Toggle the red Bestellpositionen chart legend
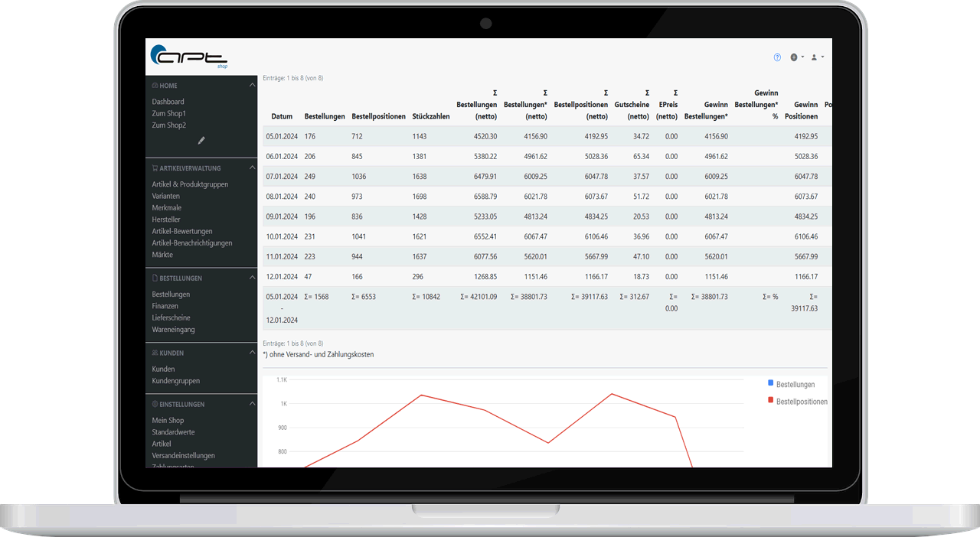Viewport: 980px width, 537px height. click(797, 401)
